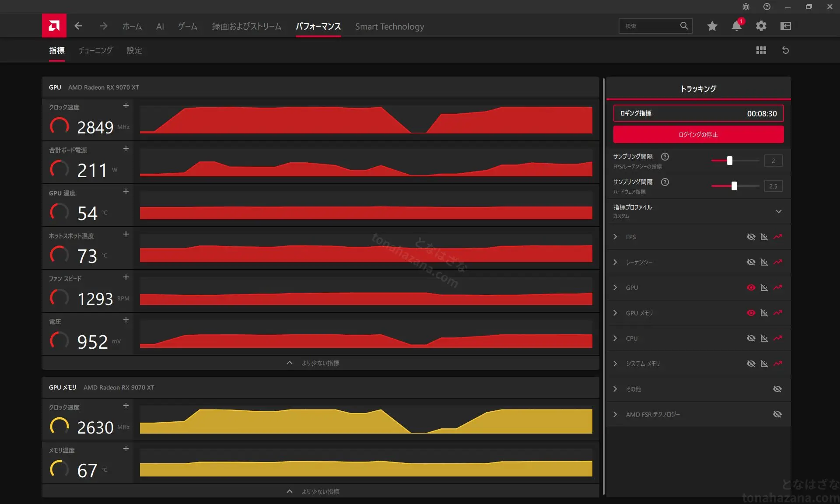Switch to the チューニング tab
The width and height of the screenshot is (840, 504).
click(x=95, y=50)
